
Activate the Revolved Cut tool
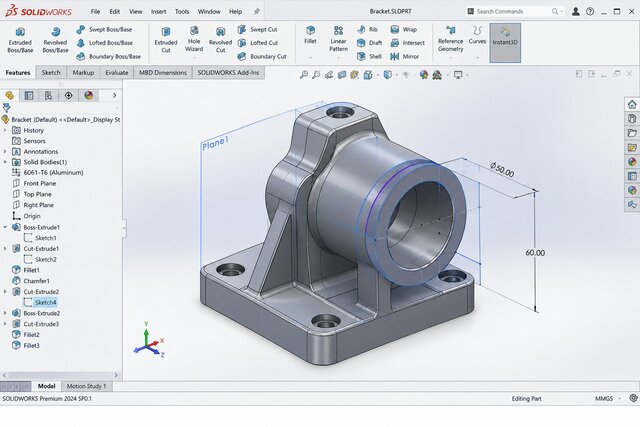click(220, 40)
